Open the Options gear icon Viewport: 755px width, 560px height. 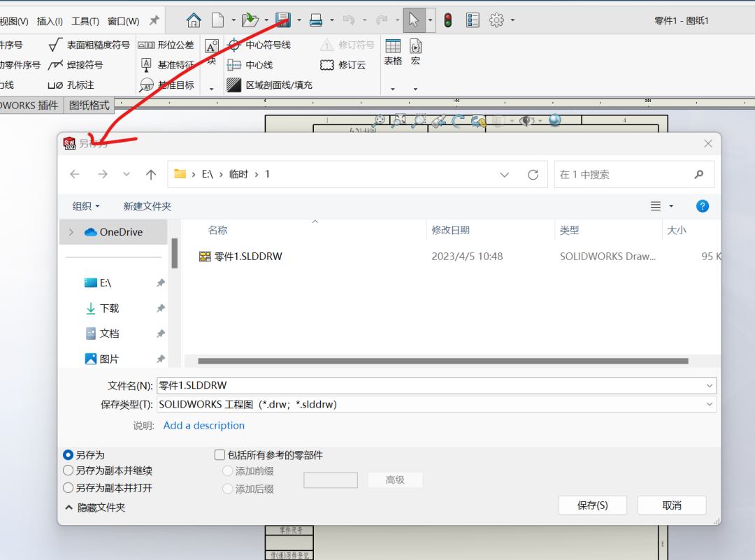click(x=496, y=20)
